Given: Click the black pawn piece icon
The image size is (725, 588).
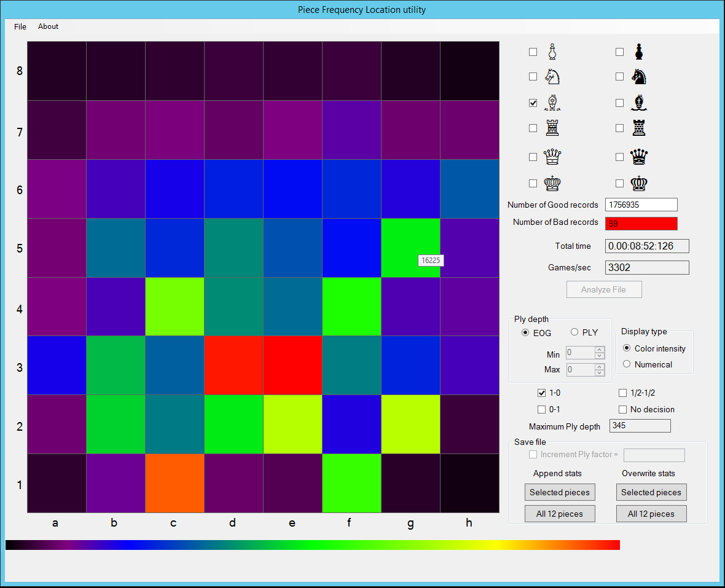Looking at the screenshot, I should coord(638,52).
